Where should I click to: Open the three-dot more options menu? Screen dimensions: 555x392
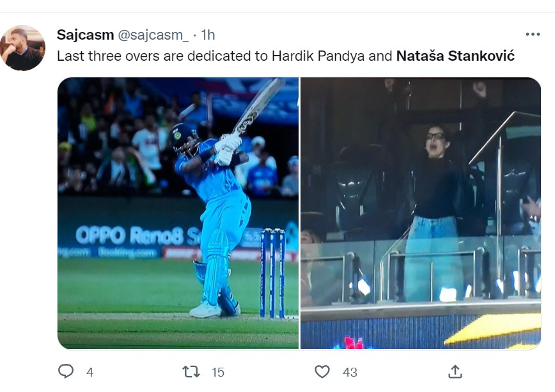click(x=533, y=35)
